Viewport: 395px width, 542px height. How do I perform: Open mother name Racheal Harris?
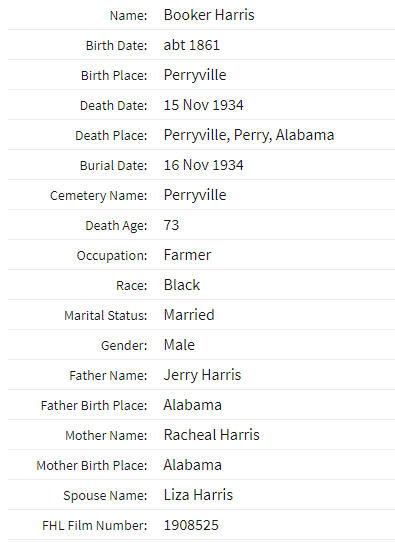click(211, 435)
